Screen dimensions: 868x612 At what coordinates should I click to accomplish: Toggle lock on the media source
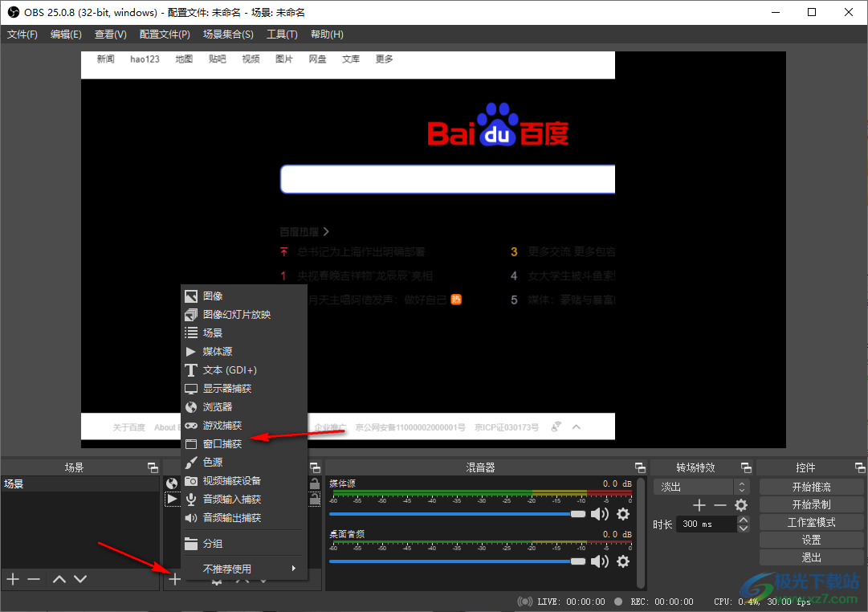[315, 500]
